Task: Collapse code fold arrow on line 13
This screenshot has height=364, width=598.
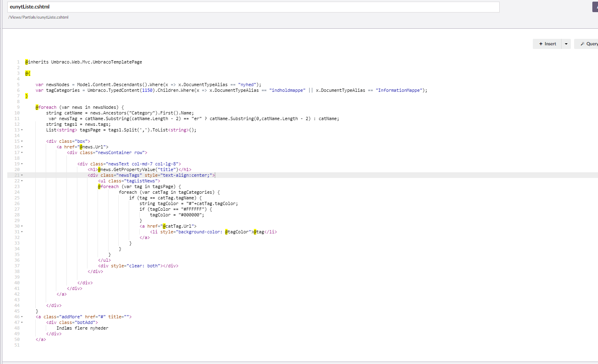Action: 22,130
